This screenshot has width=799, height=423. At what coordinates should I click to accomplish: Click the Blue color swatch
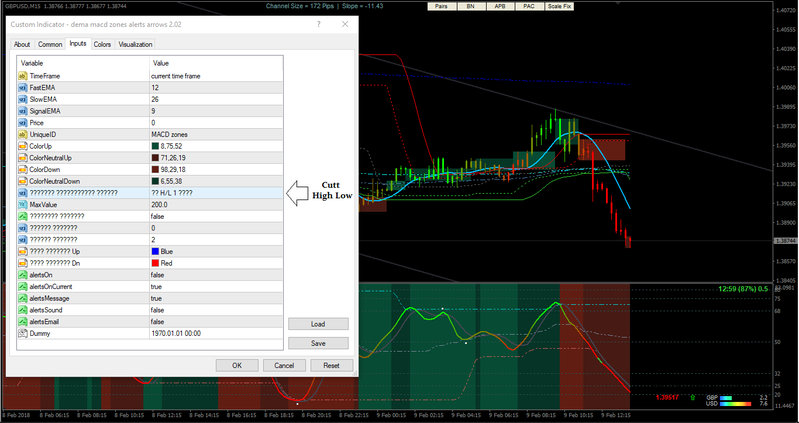pyautogui.click(x=155, y=252)
